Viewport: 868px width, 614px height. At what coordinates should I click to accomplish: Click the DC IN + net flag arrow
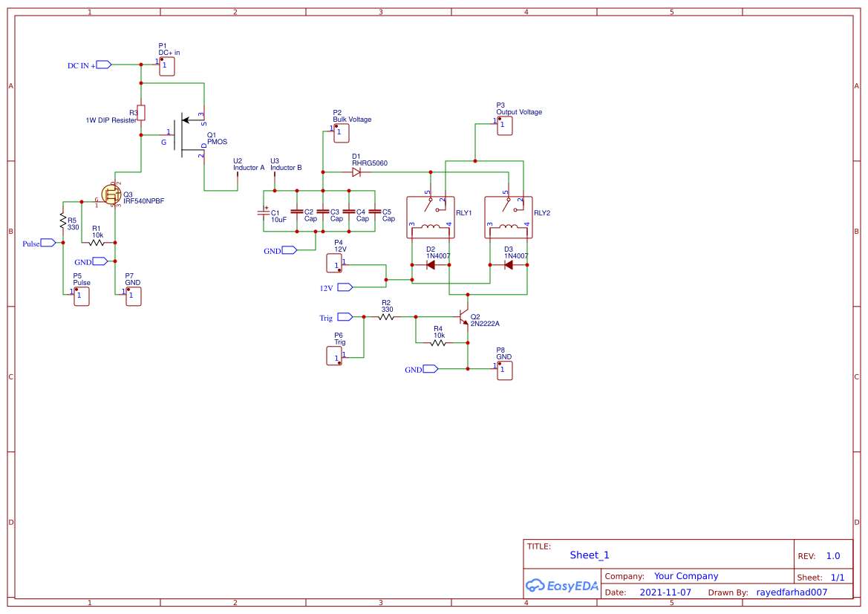102,65
